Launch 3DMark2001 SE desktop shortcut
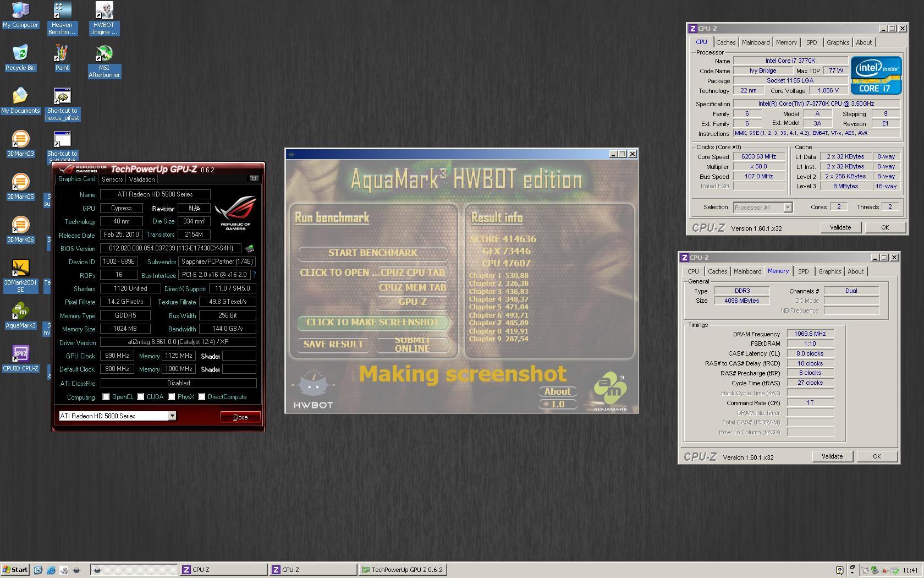Viewport: 924px width, 578px height. click(20, 276)
